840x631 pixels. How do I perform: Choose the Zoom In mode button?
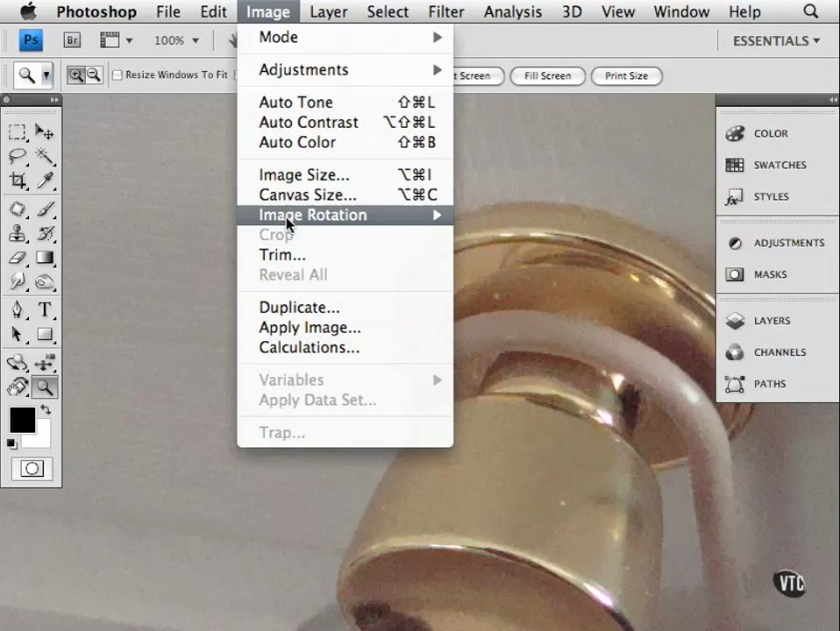76,75
